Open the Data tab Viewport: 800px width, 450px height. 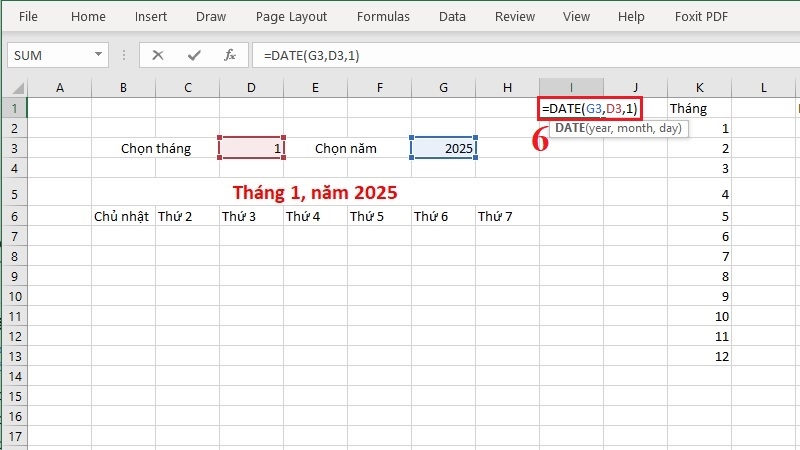pyautogui.click(x=452, y=16)
